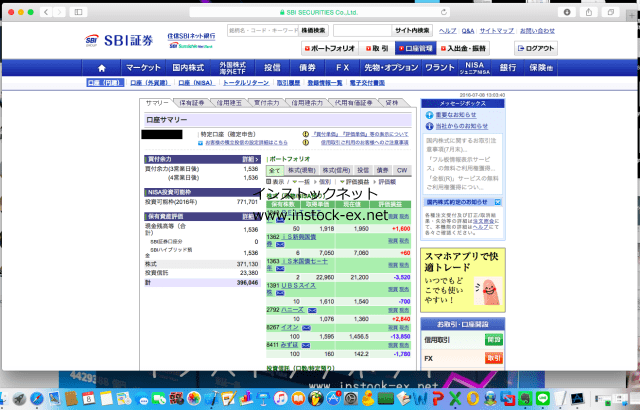Open the 住信SBIネット銀行 logo link

[x=191, y=40]
